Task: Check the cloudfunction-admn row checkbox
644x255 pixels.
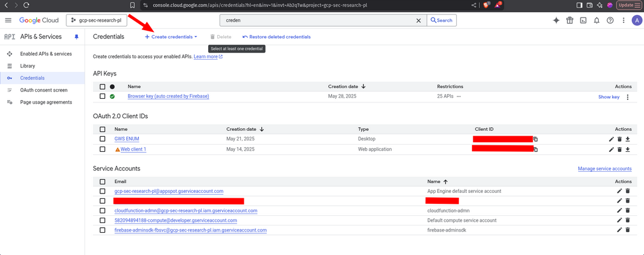Action: [103, 211]
